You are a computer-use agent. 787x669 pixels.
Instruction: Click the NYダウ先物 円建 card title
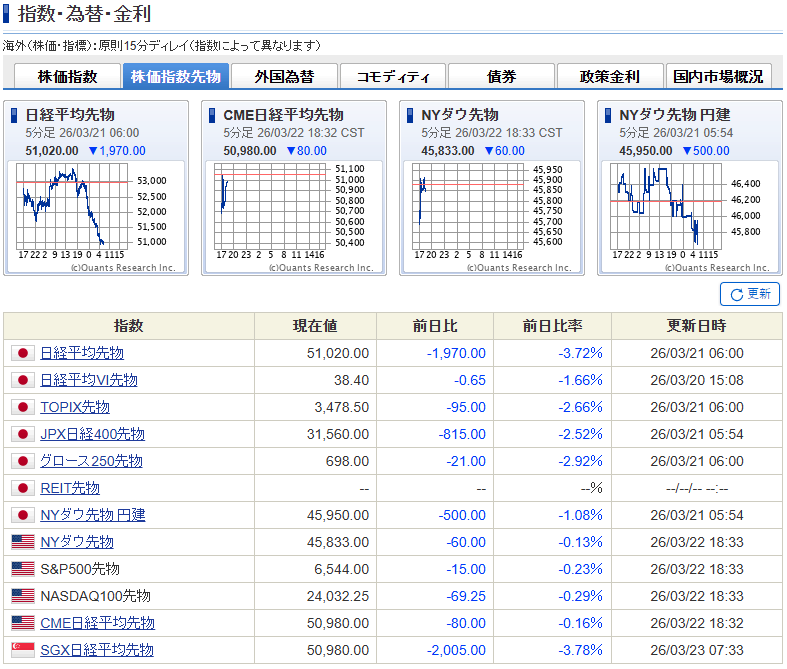(x=675, y=115)
